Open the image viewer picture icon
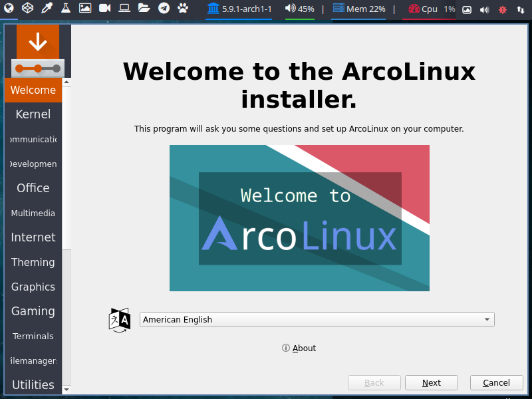532x399 pixels. click(85, 8)
